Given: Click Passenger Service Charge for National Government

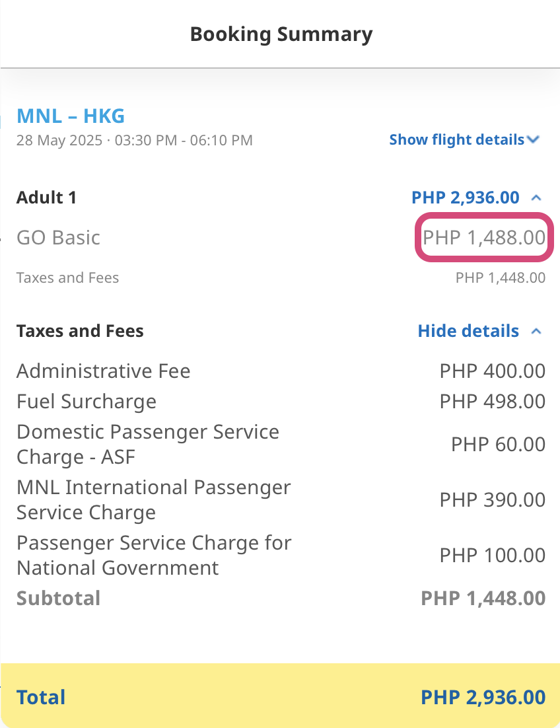Looking at the screenshot, I should pyautogui.click(x=154, y=555).
